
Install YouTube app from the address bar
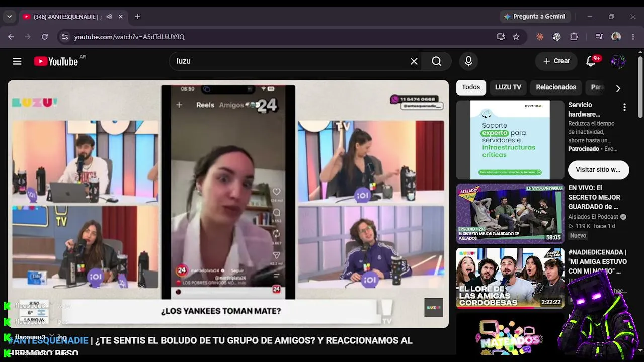[x=501, y=37]
